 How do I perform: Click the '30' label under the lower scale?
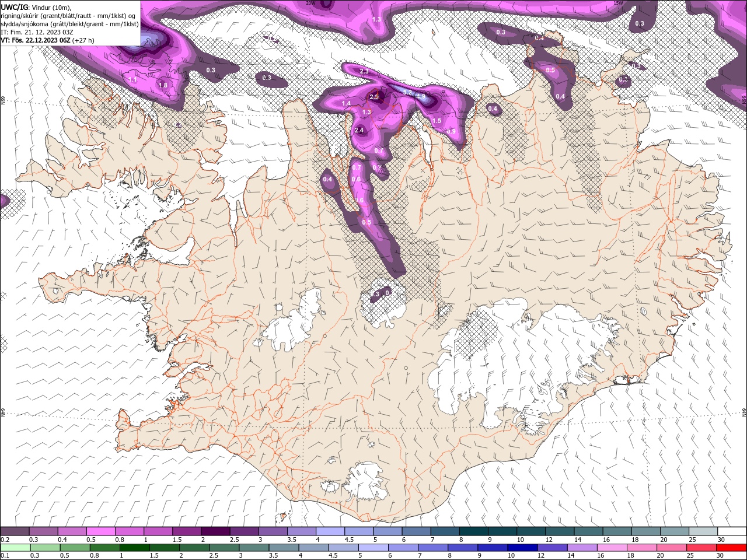point(719,556)
